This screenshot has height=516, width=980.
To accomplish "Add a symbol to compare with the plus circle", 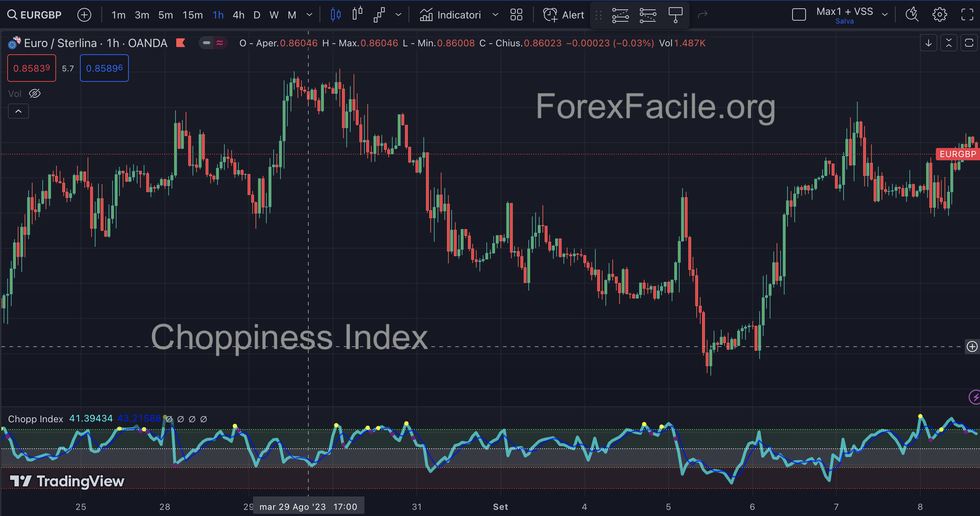I will pyautogui.click(x=84, y=15).
